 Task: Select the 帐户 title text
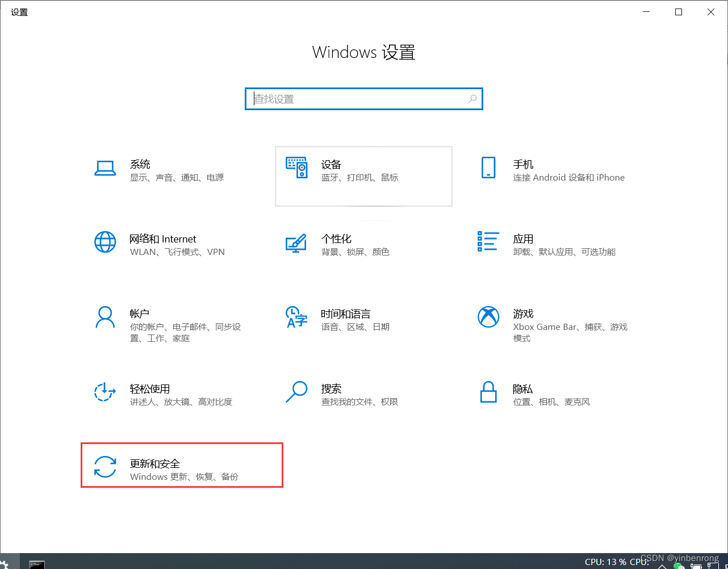point(140,313)
